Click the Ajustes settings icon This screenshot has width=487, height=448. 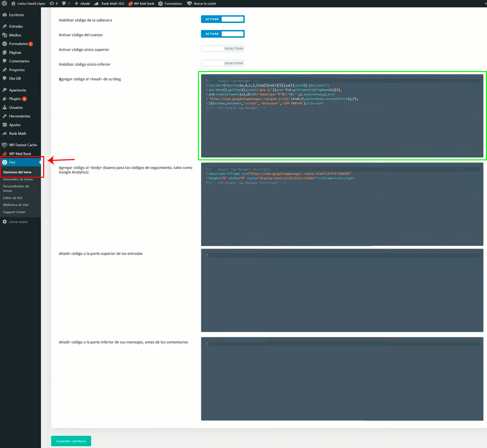coord(5,125)
